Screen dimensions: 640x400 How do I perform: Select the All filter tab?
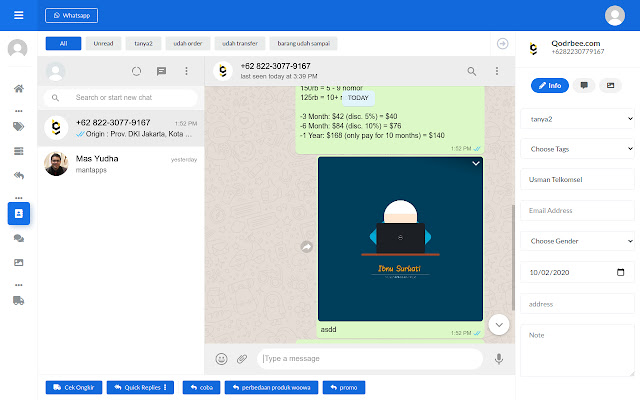click(63, 43)
